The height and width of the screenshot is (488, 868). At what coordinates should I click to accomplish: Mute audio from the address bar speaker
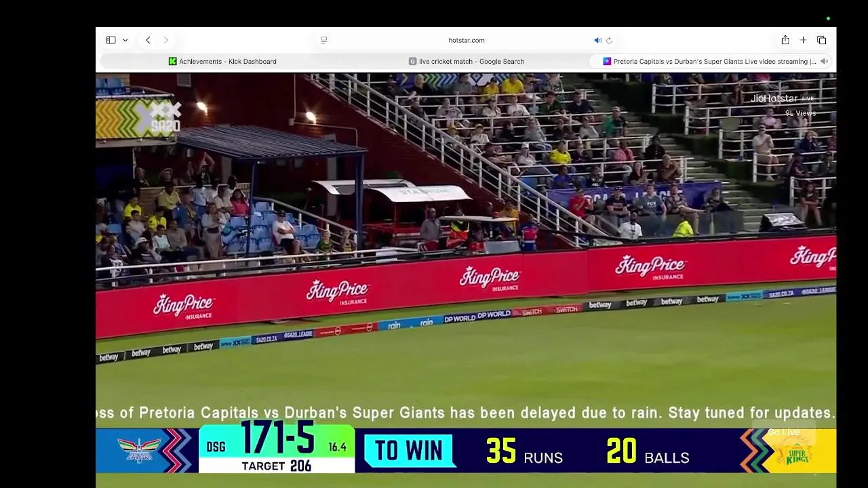pyautogui.click(x=597, y=40)
